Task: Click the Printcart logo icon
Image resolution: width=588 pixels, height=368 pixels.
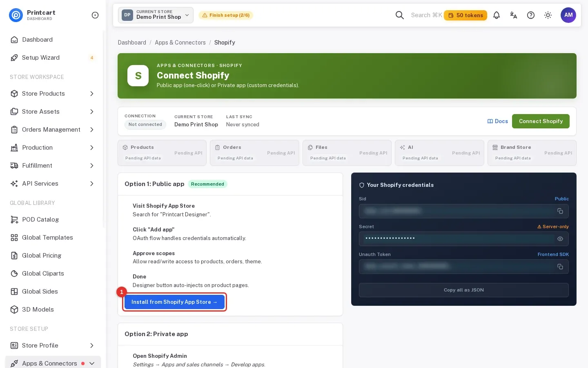Action: click(16, 15)
